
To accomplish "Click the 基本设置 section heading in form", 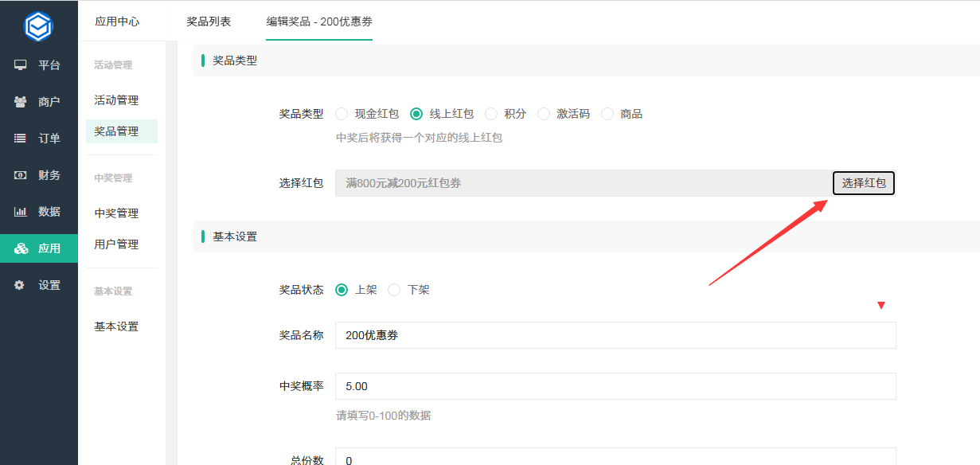I will [x=235, y=236].
